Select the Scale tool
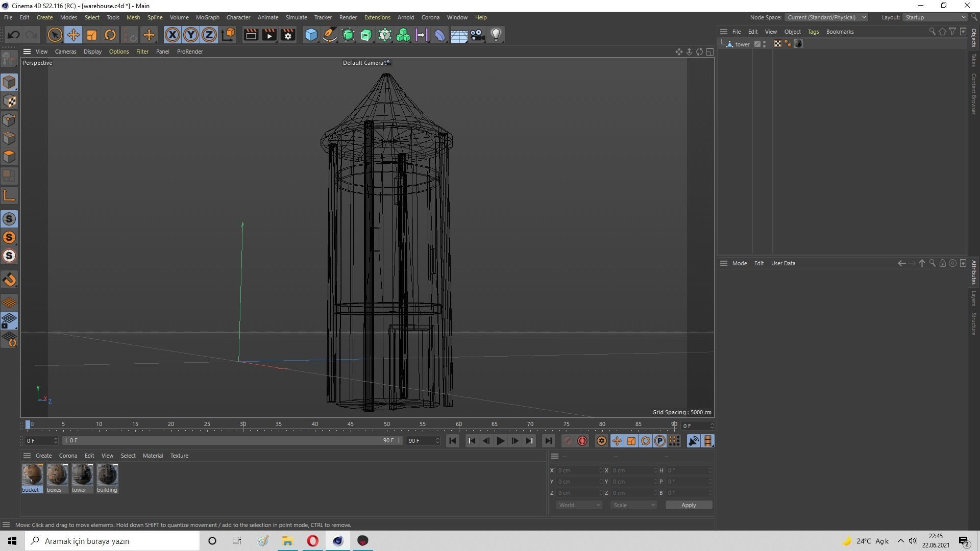 coord(92,35)
